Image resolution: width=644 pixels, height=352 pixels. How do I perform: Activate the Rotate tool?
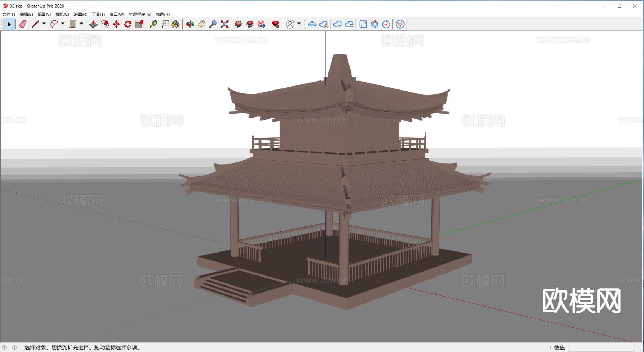pyautogui.click(x=128, y=24)
